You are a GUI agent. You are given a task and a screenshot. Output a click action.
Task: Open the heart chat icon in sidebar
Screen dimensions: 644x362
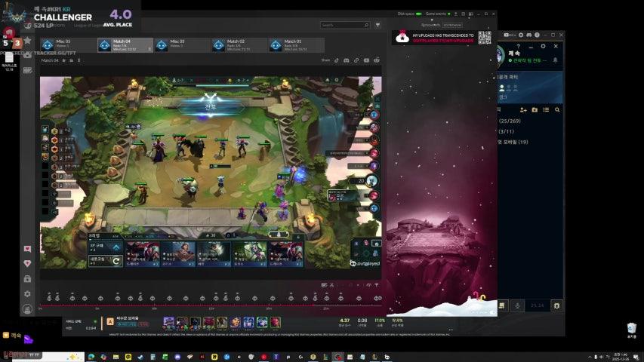(x=27, y=249)
